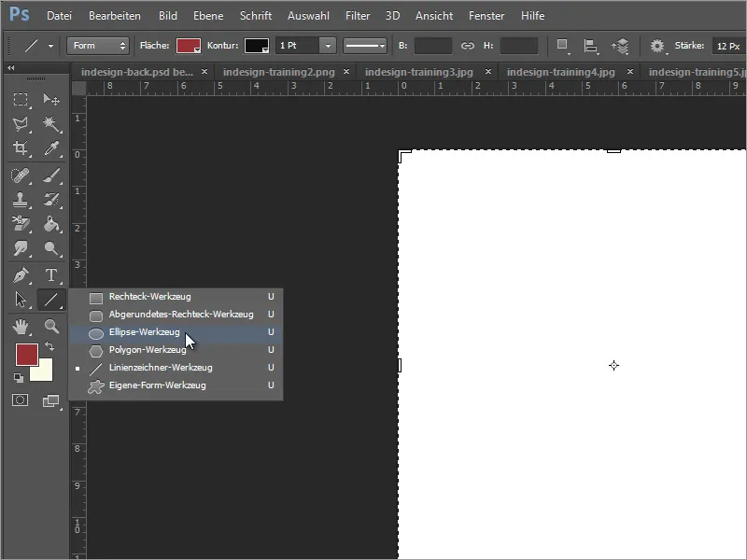The height and width of the screenshot is (560, 747).
Task: Collapse the tools panel with double arrows
Action: (10, 67)
